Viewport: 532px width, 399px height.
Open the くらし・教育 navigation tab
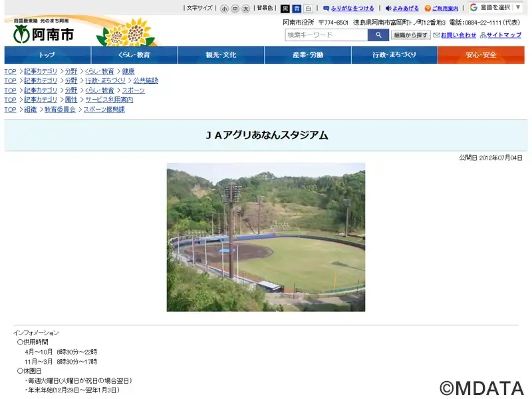click(x=134, y=55)
